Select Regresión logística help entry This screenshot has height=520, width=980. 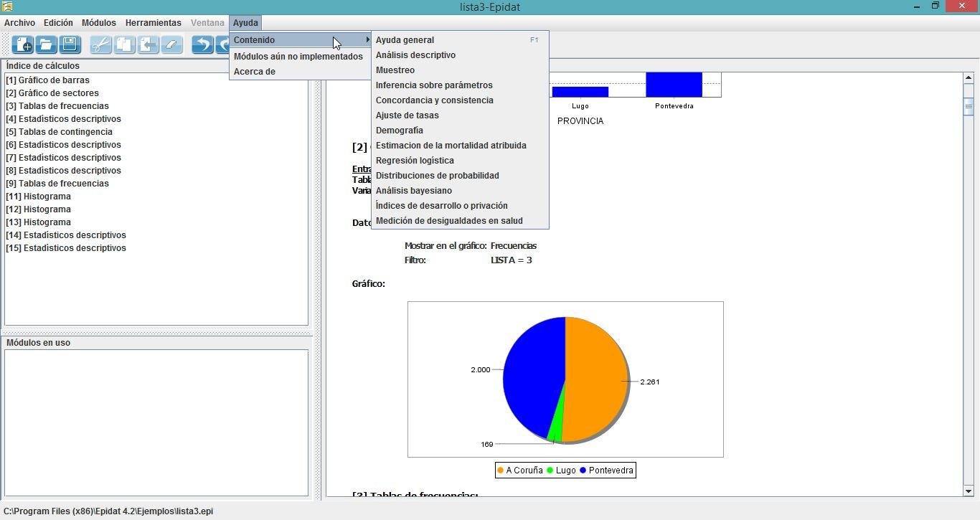tap(415, 160)
